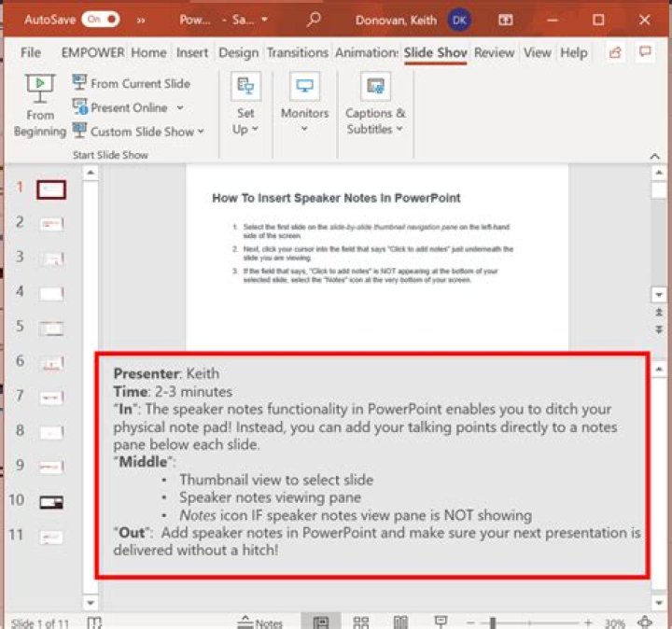Go to next slide double-arrow
672x629 pixels.
coord(659,329)
